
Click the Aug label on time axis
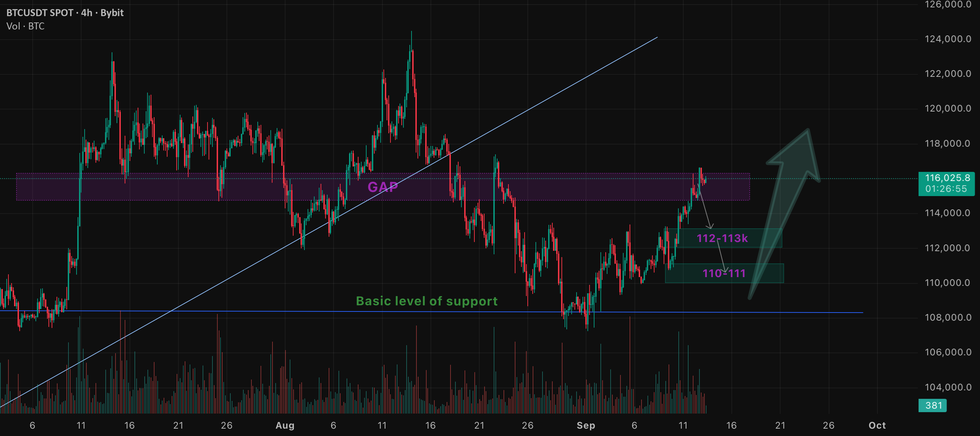click(285, 425)
